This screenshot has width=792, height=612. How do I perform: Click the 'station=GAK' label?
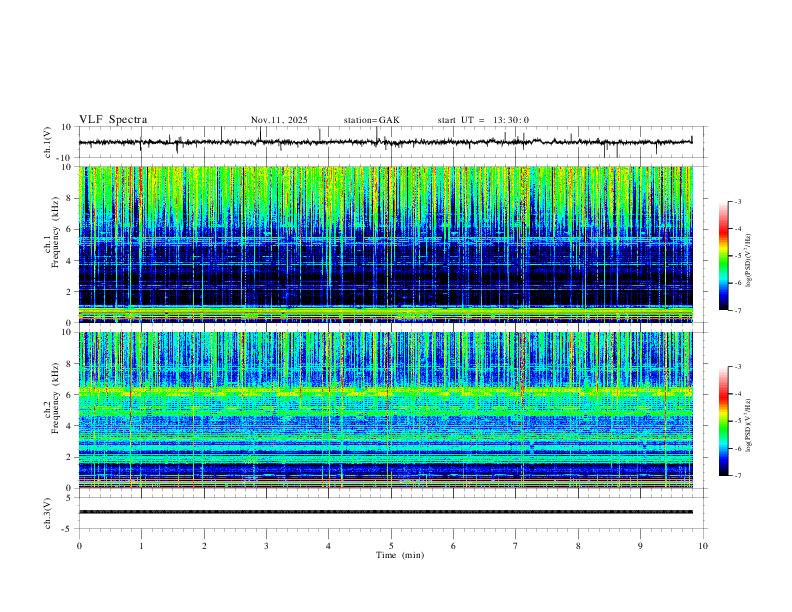[x=371, y=120]
